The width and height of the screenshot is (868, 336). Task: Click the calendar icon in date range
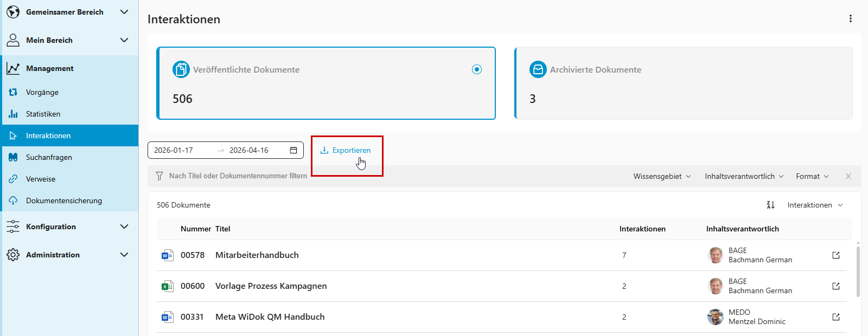pyautogui.click(x=293, y=150)
